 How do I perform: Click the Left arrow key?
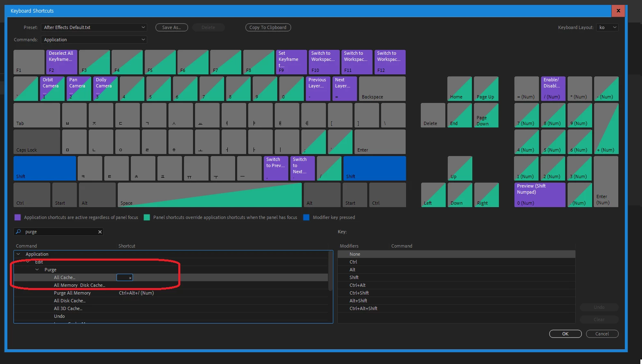click(x=433, y=195)
